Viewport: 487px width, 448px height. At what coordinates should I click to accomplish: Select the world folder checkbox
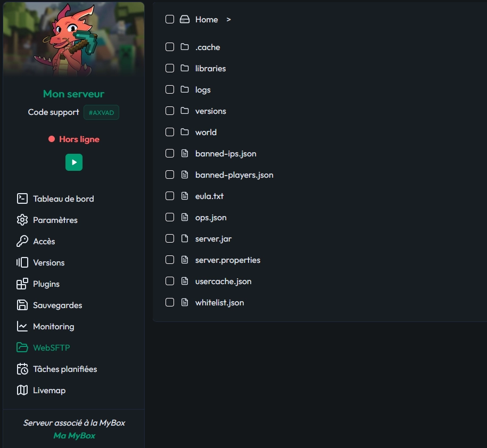tap(170, 132)
